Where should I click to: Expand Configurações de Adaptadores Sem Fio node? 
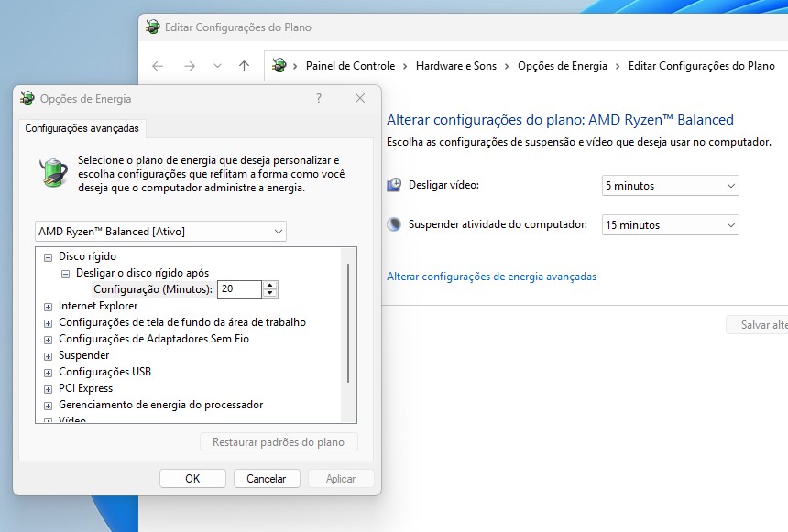click(x=48, y=340)
